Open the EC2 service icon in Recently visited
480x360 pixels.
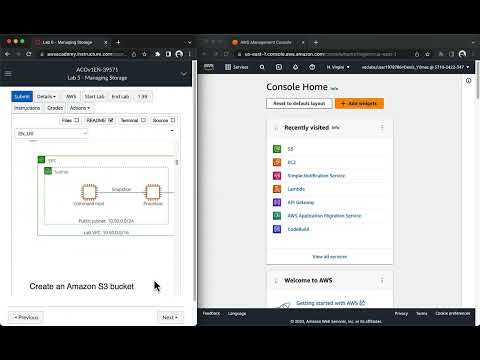(277, 162)
